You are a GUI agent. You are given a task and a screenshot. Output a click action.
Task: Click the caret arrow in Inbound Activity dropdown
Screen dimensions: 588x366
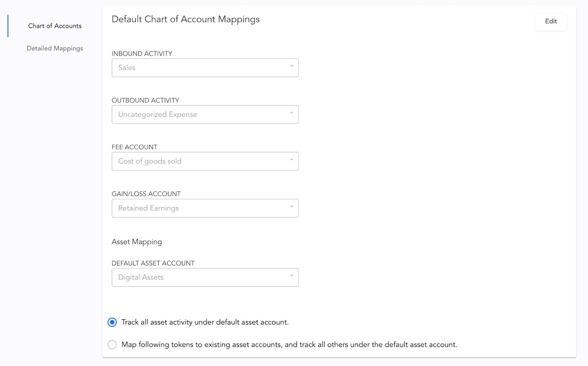coord(291,67)
